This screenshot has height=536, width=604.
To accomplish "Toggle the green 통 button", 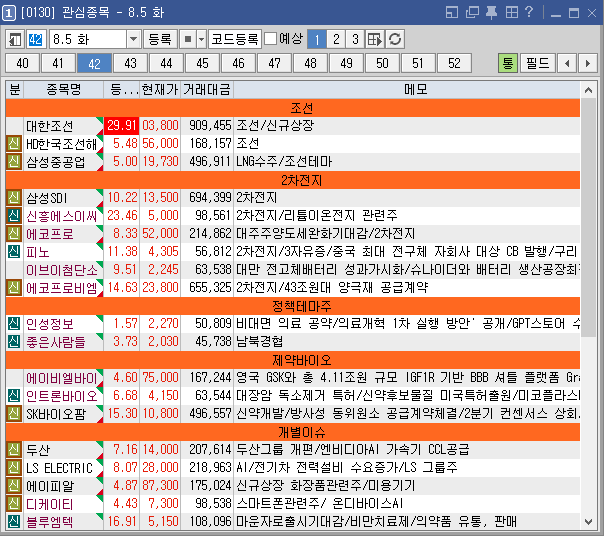I will pos(508,63).
